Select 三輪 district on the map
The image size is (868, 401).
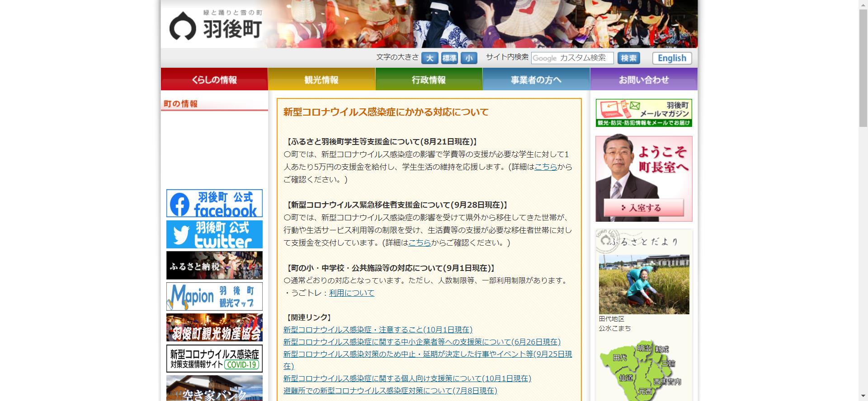point(668,363)
